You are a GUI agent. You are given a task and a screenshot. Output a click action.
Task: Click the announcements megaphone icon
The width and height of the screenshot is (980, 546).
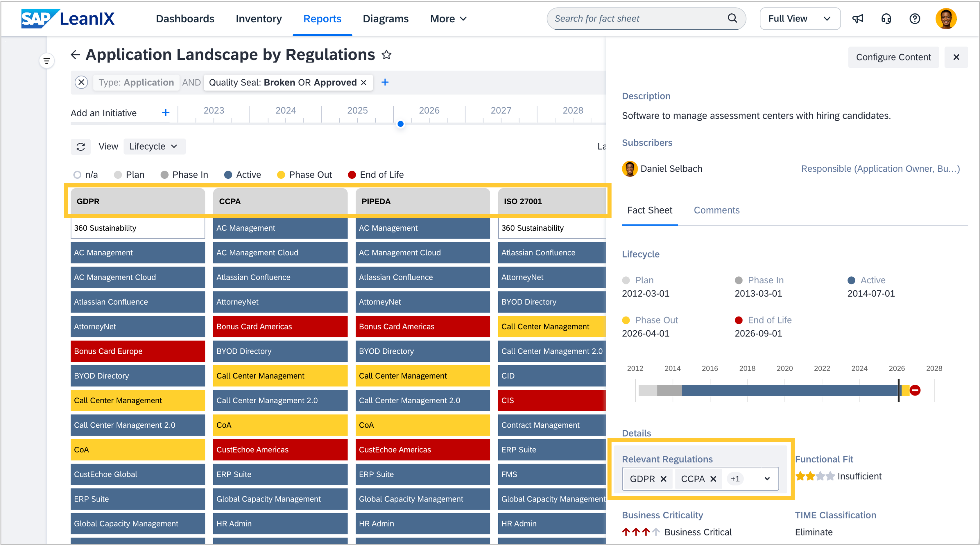click(857, 19)
